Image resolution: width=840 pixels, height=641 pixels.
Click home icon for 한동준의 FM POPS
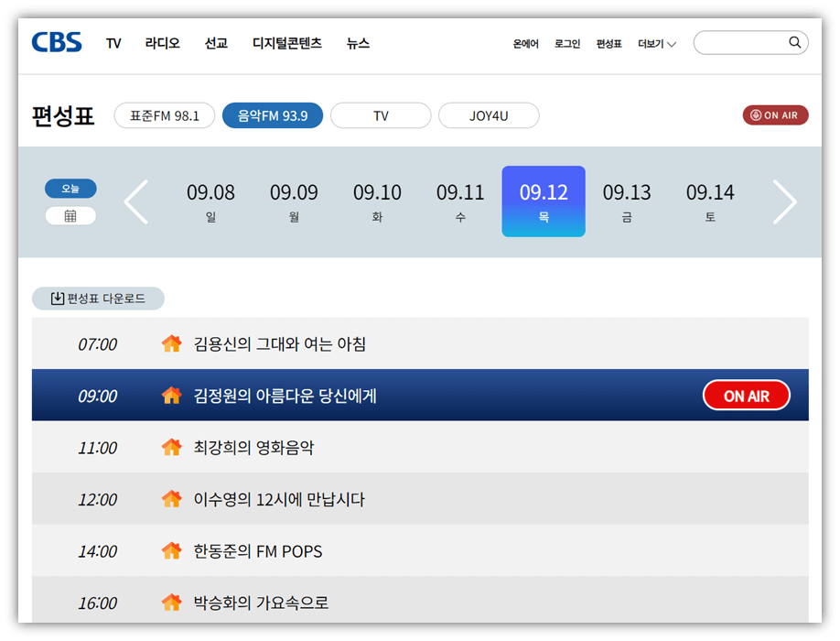171,551
